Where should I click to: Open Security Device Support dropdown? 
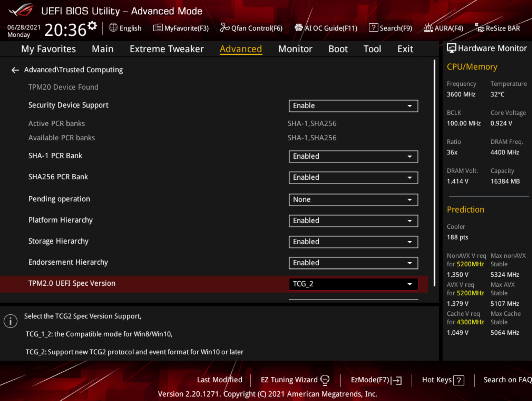coord(353,106)
